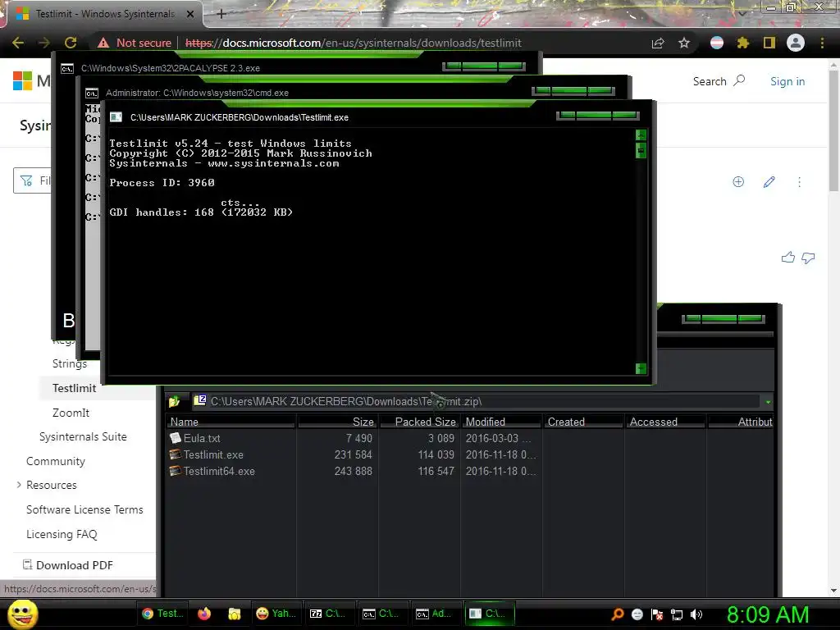Click the 2PACALYPSE 2.3.exe window title bar
This screenshot has height=630, width=840.
point(250,68)
